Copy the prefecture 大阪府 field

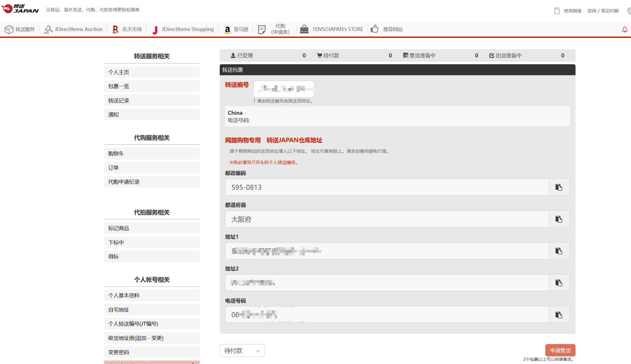click(x=559, y=219)
